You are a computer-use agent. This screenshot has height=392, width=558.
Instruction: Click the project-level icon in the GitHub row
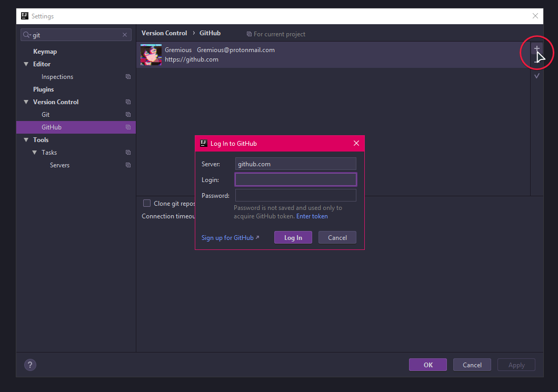(128, 127)
